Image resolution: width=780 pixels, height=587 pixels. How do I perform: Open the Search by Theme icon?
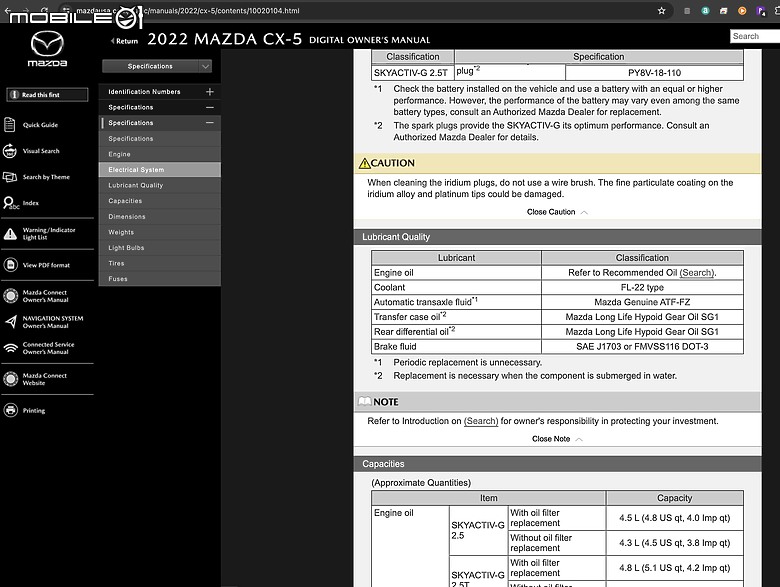point(9,177)
